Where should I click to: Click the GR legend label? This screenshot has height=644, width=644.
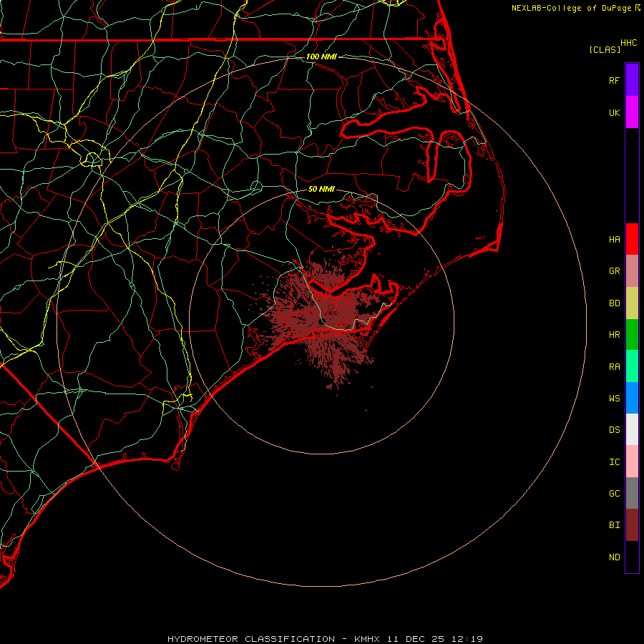point(615,271)
